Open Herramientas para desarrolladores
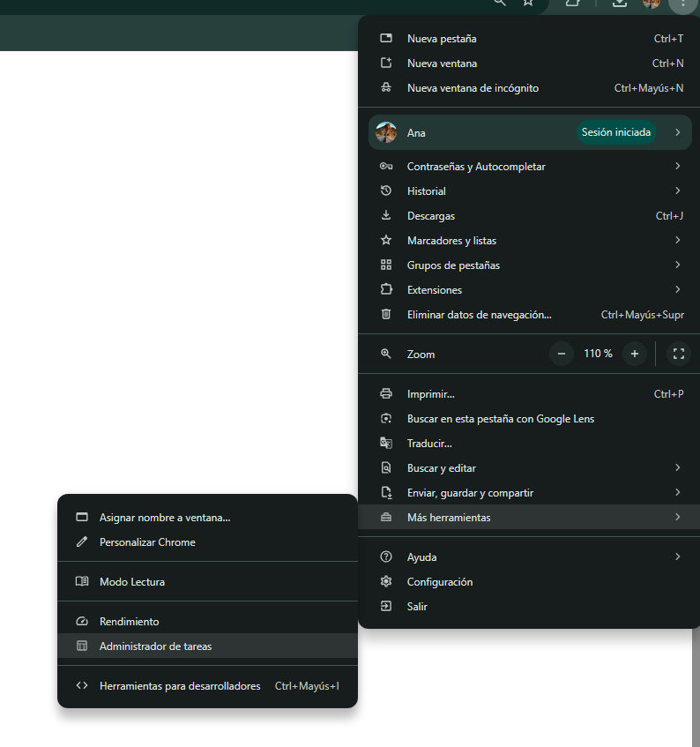Screen dimensions: 700x747 180,686
